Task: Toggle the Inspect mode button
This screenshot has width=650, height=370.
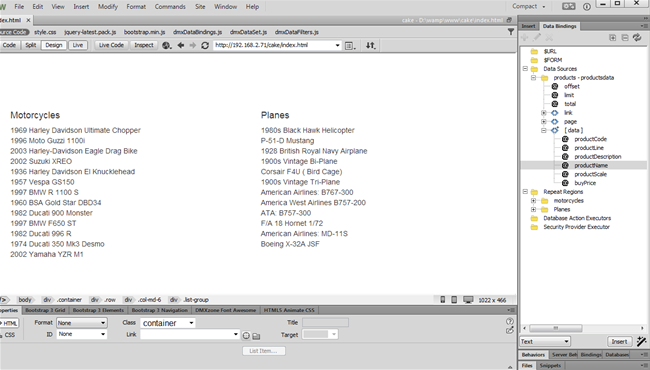Action: (x=144, y=45)
